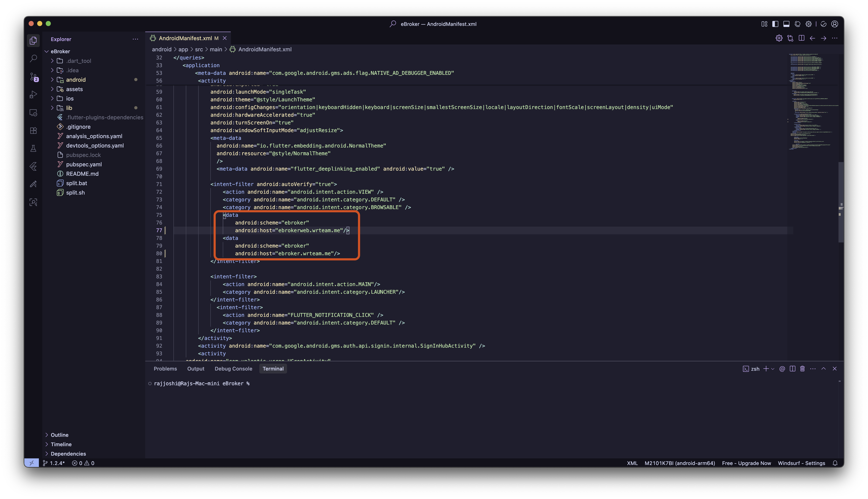The height and width of the screenshot is (499, 868).
Task: Open README.md file
Action: [x=82, y=174]
